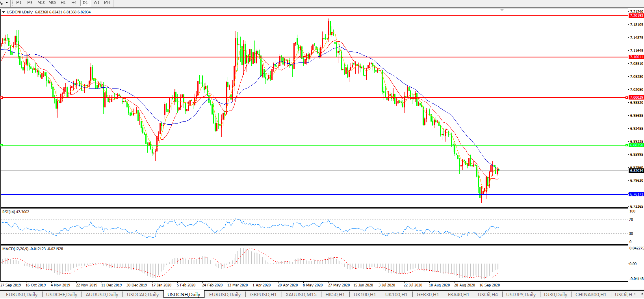Click the blue 6.76171 price label
This screenshot has width=644, height=299.
tap(636, 194)
